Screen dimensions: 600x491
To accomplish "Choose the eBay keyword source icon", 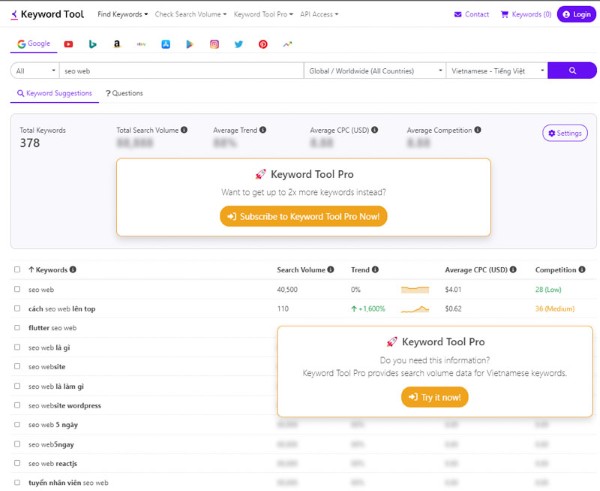I will pos(141,44).
